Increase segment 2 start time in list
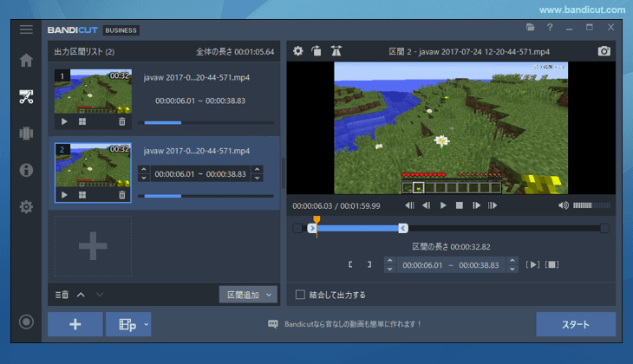Screen dimensions: 633x364 click(x=144, y=170)
